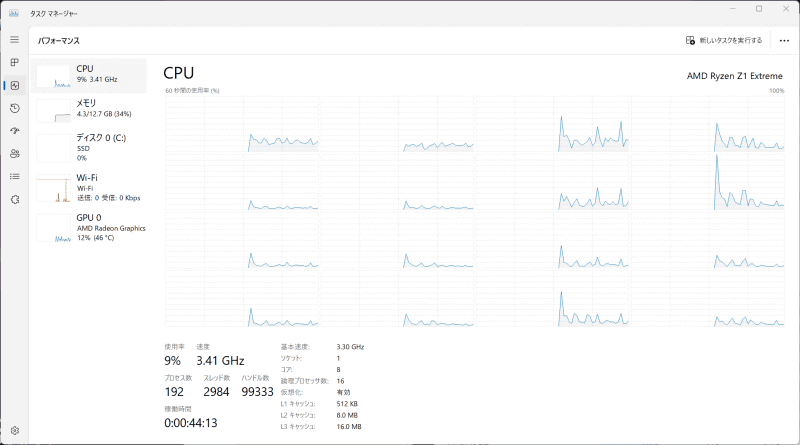This screenshot has width=800, height=445.
Task: Click the 2984 thread count value
Action: (x=216, y=392)
